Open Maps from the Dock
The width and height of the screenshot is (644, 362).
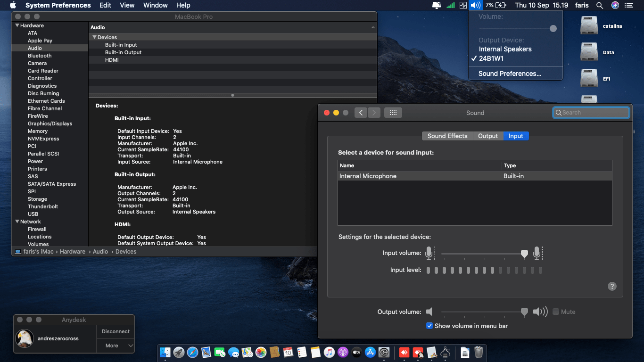[247, 352]
